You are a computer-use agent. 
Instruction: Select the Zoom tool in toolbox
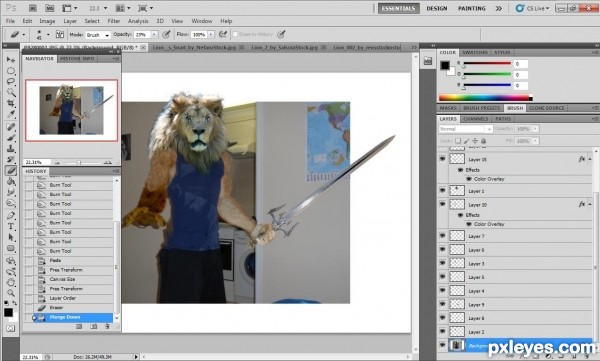pos(11,293)
